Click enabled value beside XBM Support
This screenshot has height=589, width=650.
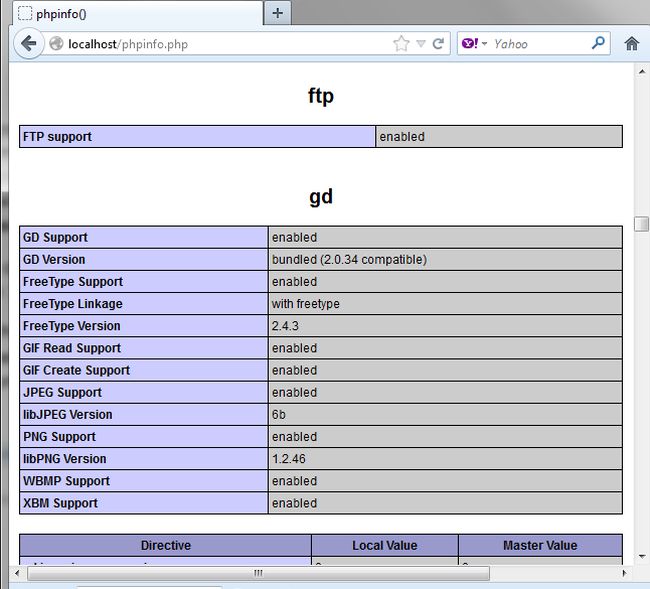[294, 503]
